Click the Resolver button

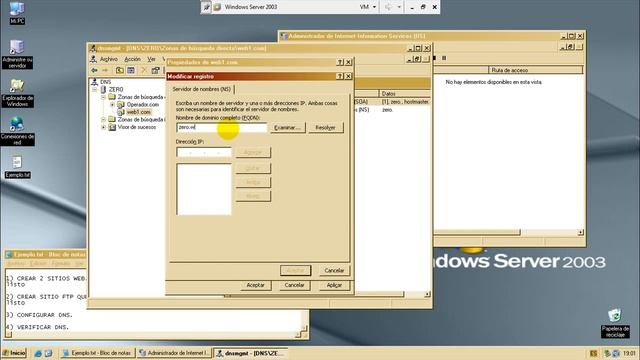pyautogui.click(x=325, y=128)
